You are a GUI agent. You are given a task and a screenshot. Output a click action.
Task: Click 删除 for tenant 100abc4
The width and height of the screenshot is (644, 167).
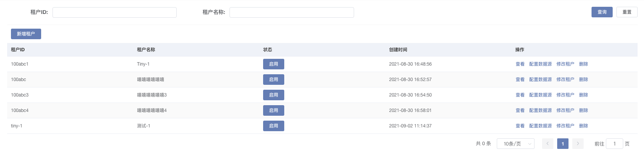coord(583,110)
